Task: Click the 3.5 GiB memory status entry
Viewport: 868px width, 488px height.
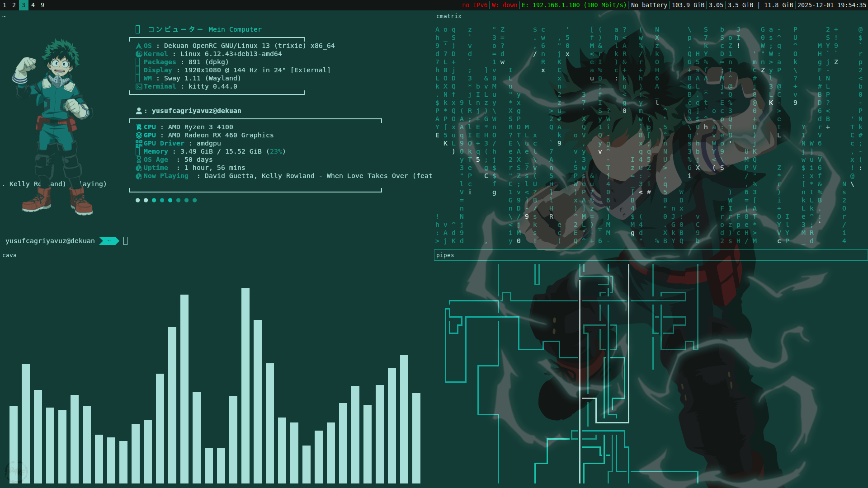Action: [741, 5]
